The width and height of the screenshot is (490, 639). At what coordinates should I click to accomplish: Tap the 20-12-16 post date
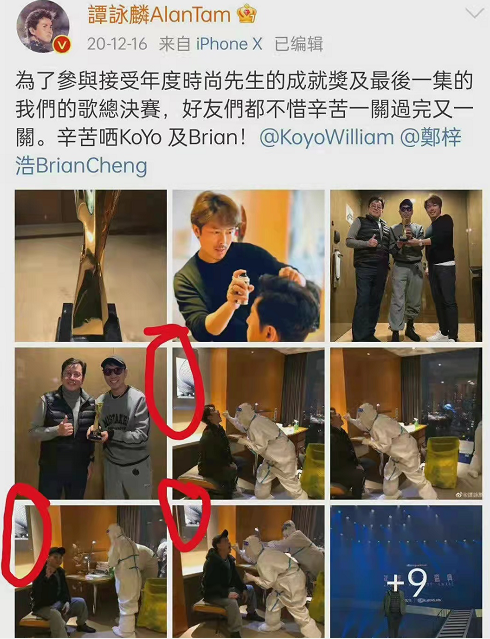(x=117, y=44)
